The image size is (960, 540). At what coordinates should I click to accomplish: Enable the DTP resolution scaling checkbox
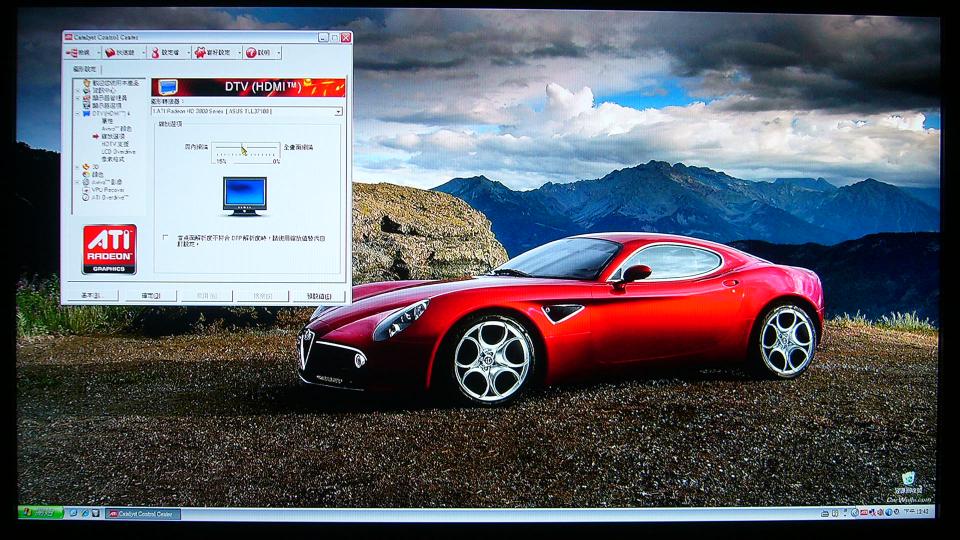coord(166,238)
